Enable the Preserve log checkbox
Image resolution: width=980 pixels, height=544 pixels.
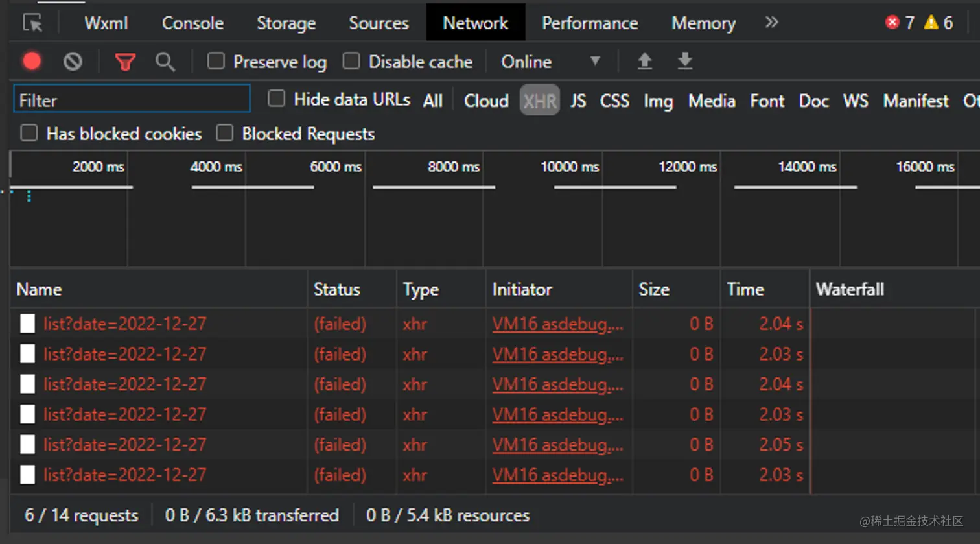(216, 62)
